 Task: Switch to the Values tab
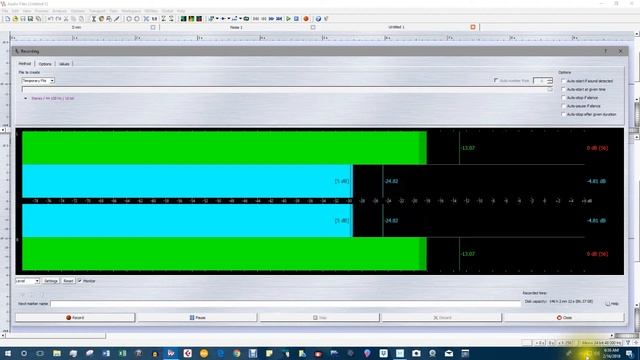[64, 64]
